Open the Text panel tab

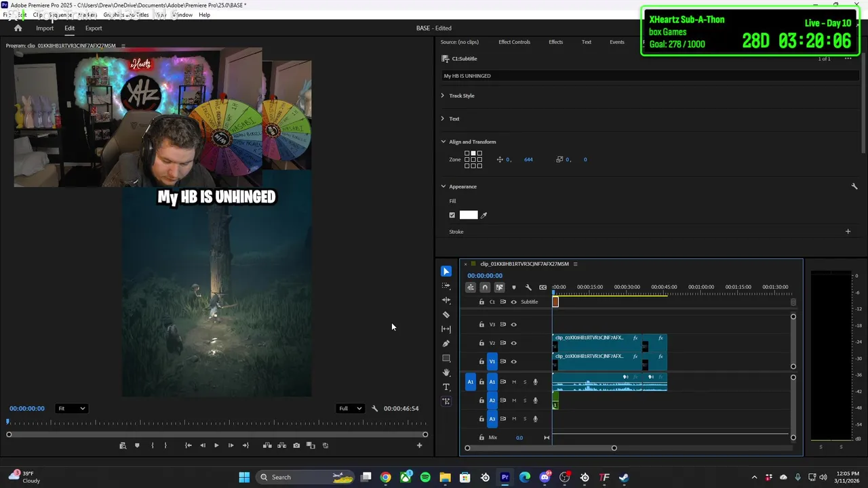click(x=587, y=42)
